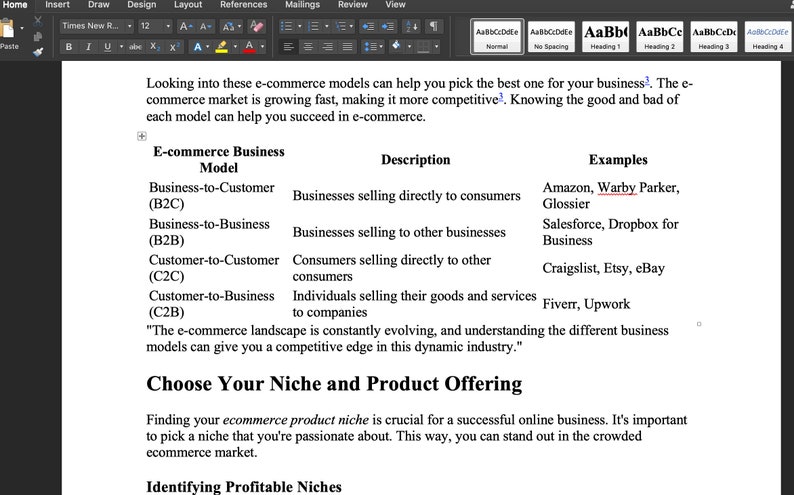Show paragraph marks with pilcrow icon
794x495 pixels.
434,26
